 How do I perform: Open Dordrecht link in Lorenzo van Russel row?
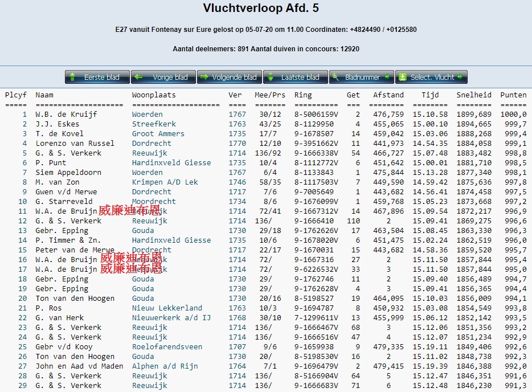point(152,143)
